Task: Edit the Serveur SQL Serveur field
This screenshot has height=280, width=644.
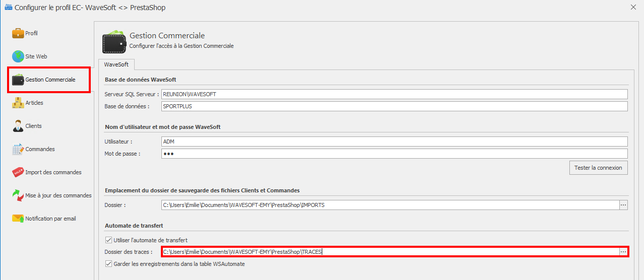Action: [394, 94]
